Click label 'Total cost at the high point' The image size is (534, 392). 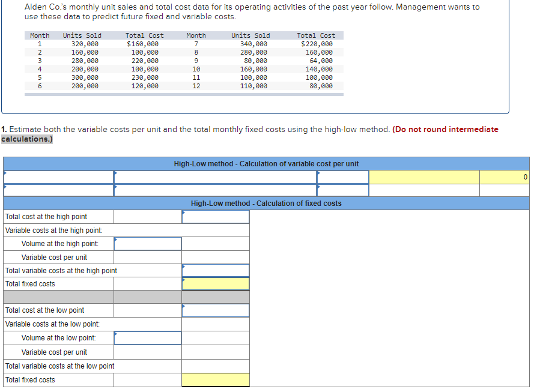[x=46, y=217]
